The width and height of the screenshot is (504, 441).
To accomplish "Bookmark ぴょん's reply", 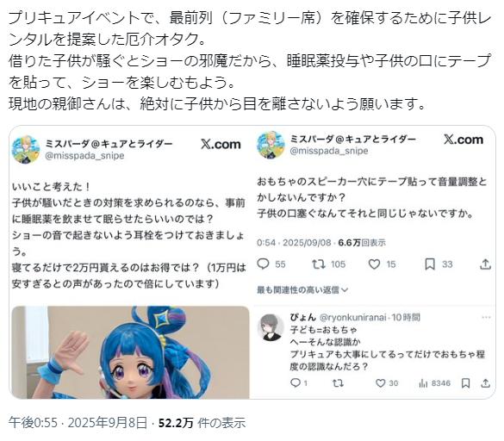I will point(466,382).
